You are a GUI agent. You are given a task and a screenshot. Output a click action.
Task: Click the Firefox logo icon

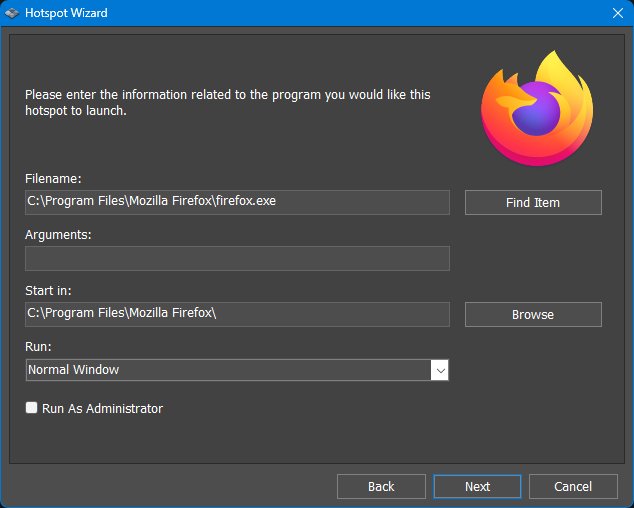[x=537, y=108]
